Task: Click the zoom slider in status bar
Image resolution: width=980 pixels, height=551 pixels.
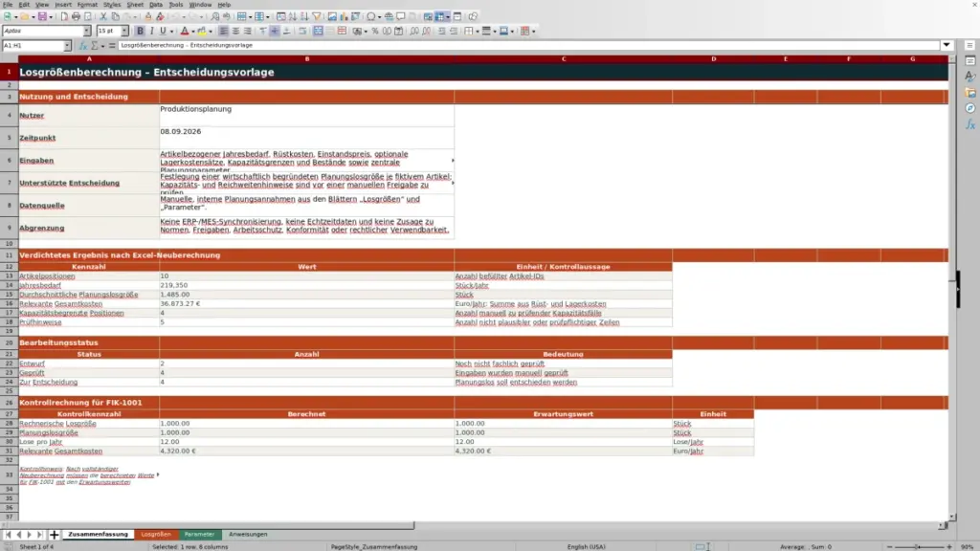Action: [919, 546]
